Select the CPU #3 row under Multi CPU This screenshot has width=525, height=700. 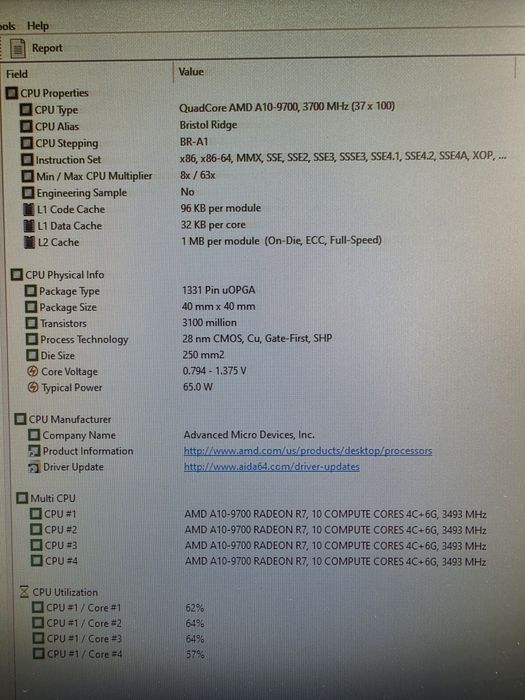pos(258,546)
